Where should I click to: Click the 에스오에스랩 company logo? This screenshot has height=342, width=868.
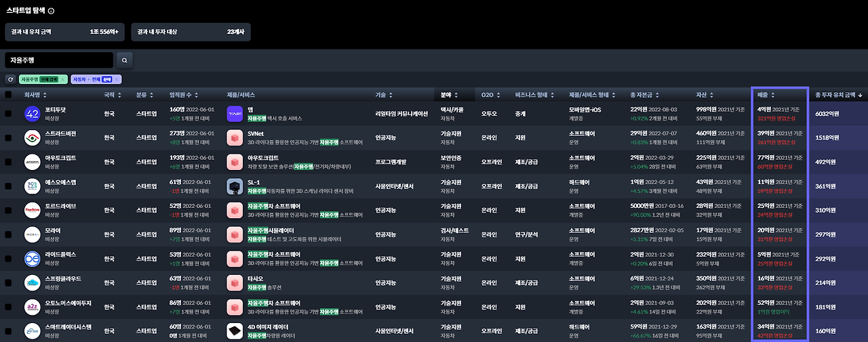[x=32, y=186]
